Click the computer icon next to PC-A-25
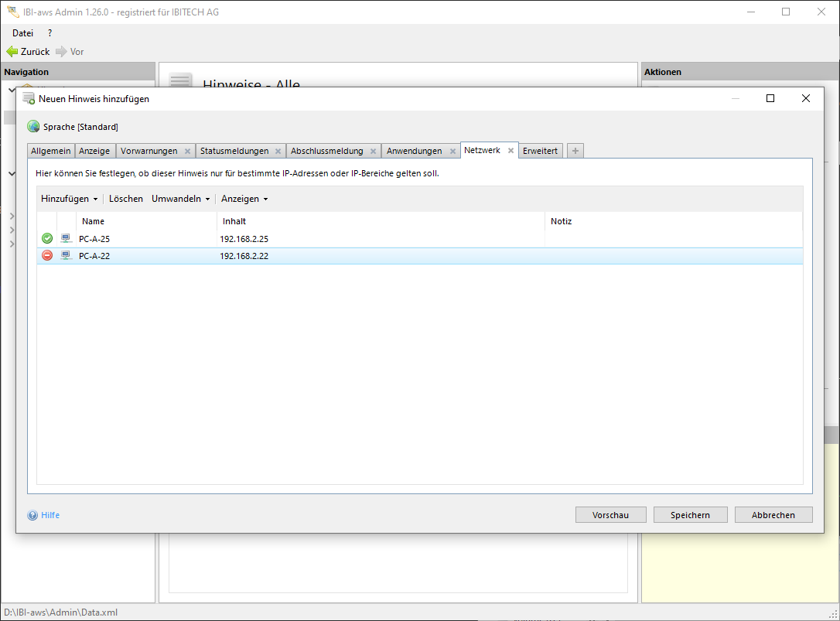This screenshot has width=840, height=621. pos(67,239)
